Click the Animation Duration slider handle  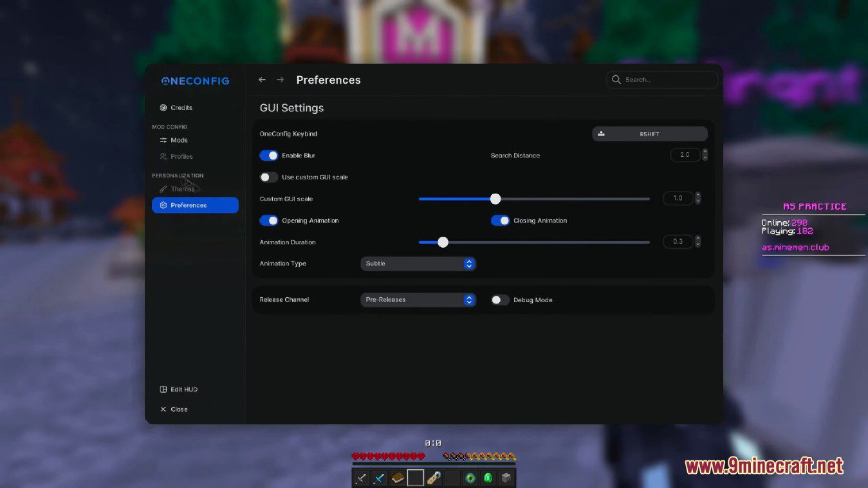(x=443, y=242)
